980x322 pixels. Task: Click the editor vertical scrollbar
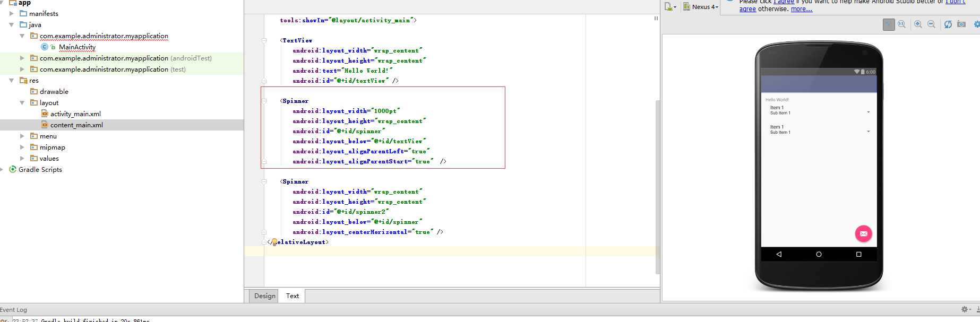click(x=658, y=187)
